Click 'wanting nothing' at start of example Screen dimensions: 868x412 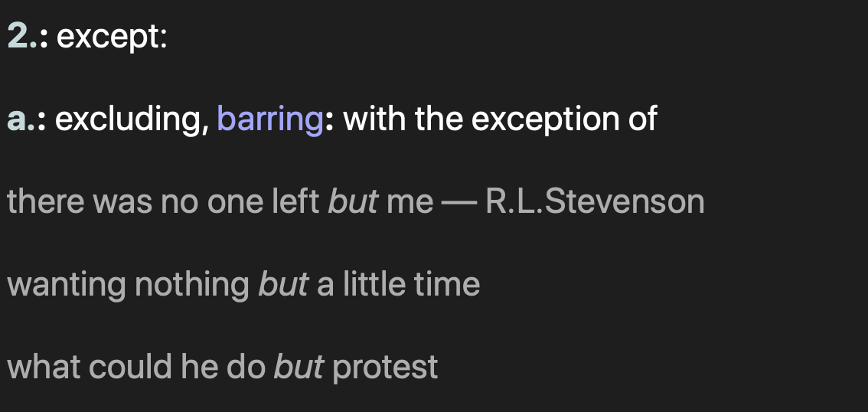pyautogui.click(x=129, y=285)
